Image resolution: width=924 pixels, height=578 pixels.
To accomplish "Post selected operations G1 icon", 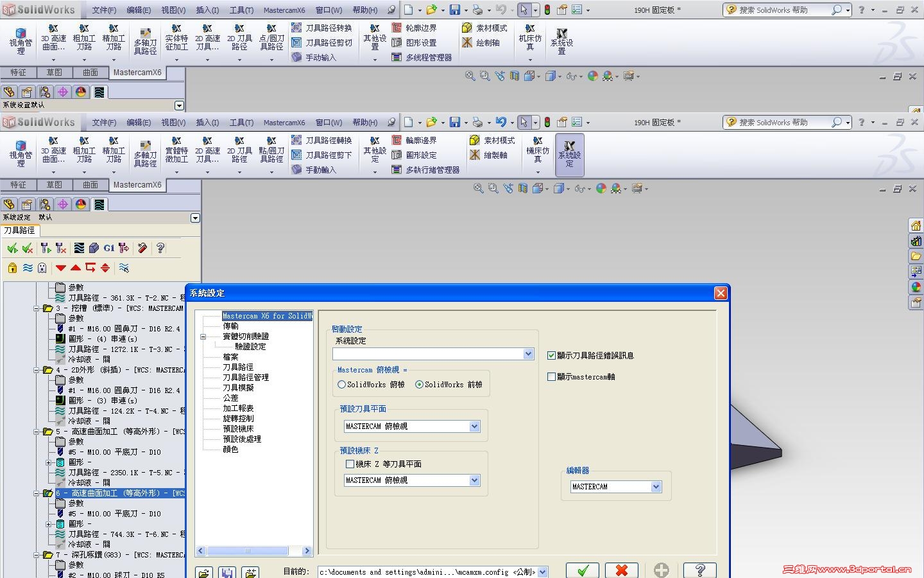I will click(x=108, y=249).
